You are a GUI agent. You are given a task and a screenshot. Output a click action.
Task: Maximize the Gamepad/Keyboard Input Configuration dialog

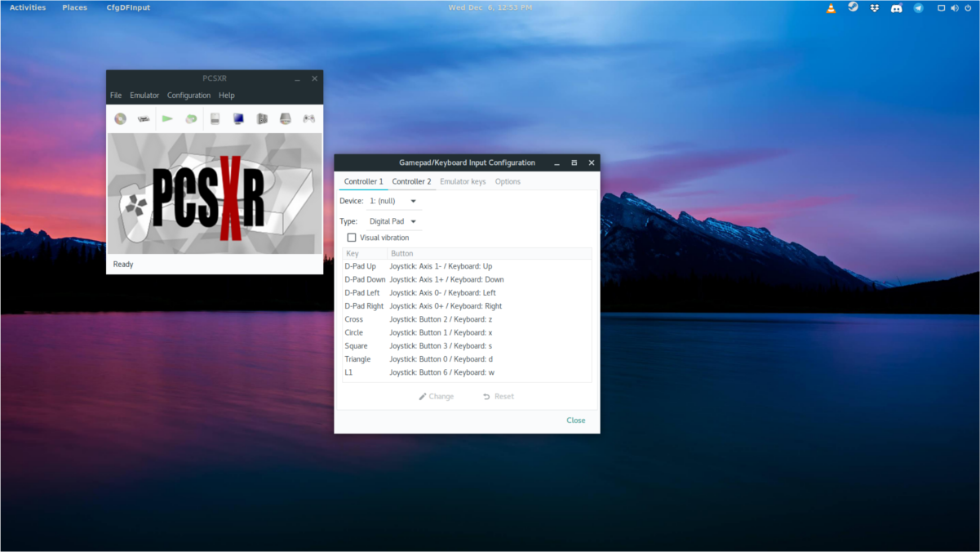[574, 162]
